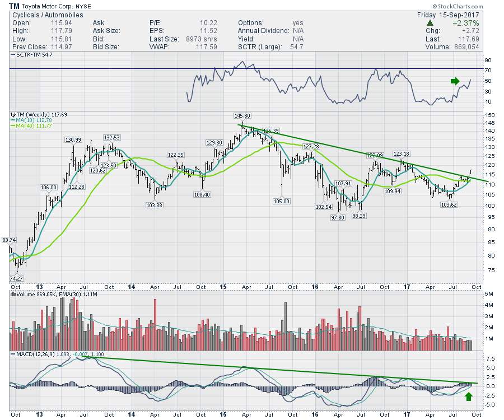Click the Last Size value 8973 shrs
The height and width of the screenshot is (420, 504).
click(x=202, y=39)
